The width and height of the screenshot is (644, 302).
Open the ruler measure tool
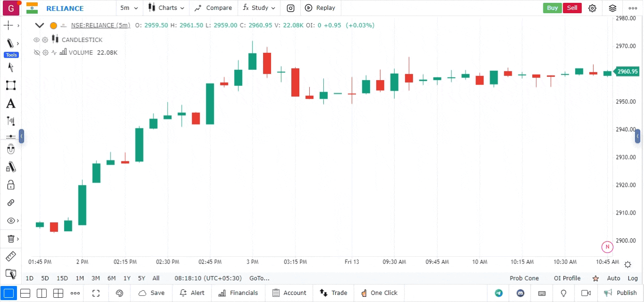[10, 257]
